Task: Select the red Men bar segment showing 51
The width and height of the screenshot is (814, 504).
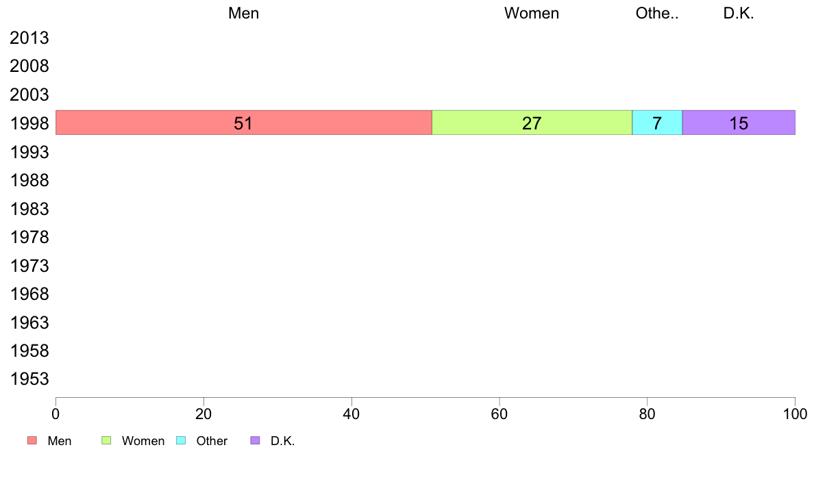Action: tap(243, 123)
